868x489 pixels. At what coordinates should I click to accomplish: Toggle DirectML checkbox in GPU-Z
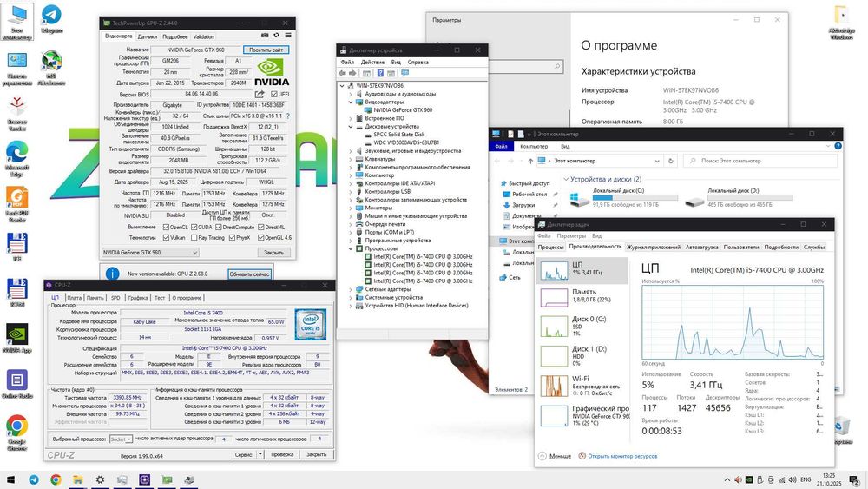[x=260, y=227]
